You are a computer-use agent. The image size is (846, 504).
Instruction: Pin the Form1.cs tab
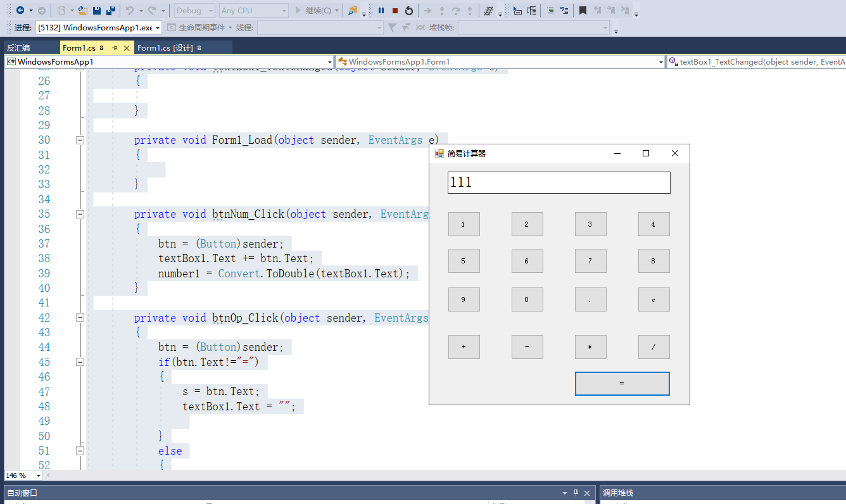pos(115,47)
